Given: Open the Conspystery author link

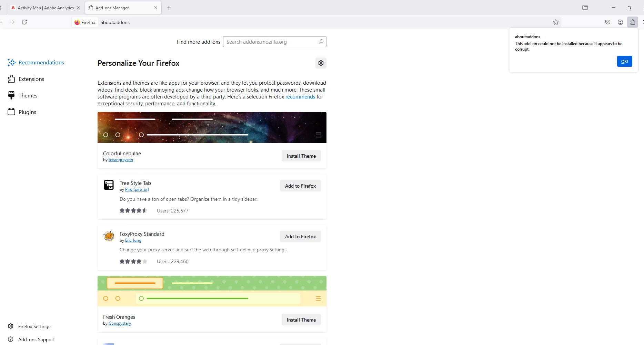Looking at the screenshot, I should [120, 323].
